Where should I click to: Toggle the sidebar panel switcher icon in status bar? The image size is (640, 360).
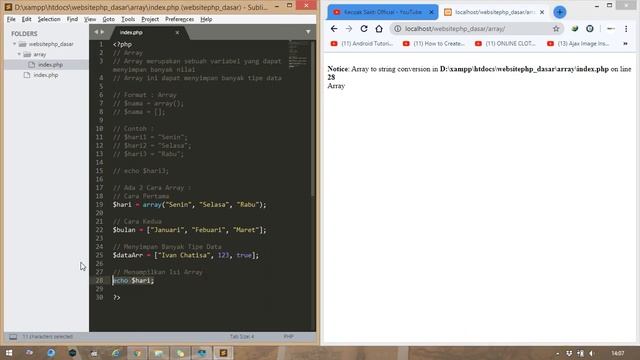(13, 337)
